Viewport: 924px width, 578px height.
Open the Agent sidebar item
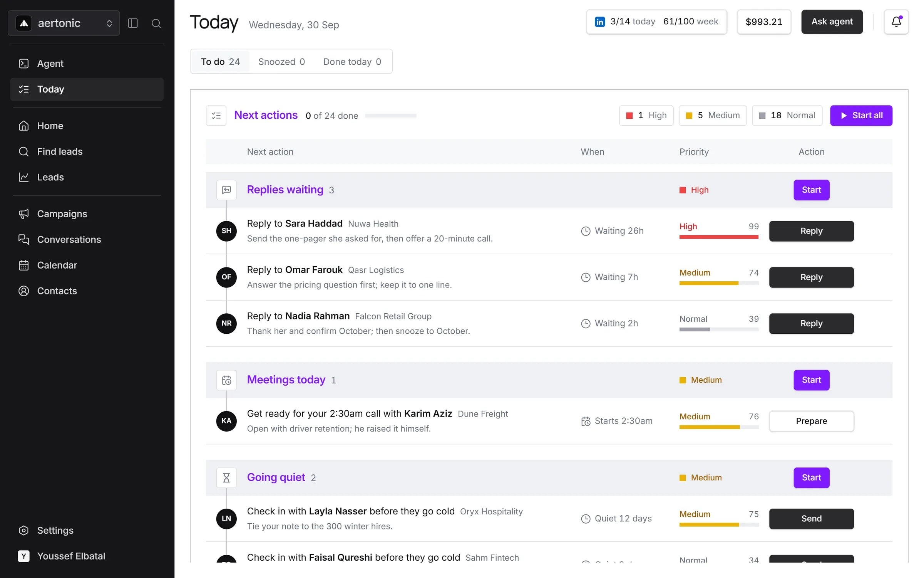coord(87,63)
